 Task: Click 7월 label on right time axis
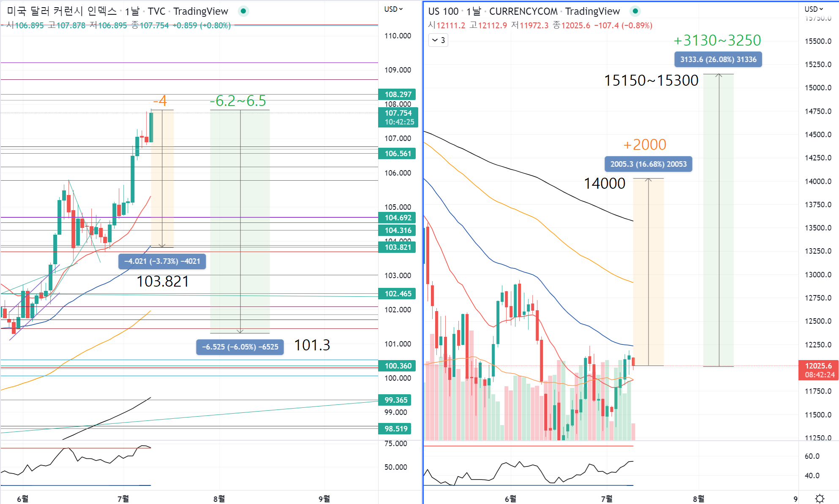coord(607,499)
